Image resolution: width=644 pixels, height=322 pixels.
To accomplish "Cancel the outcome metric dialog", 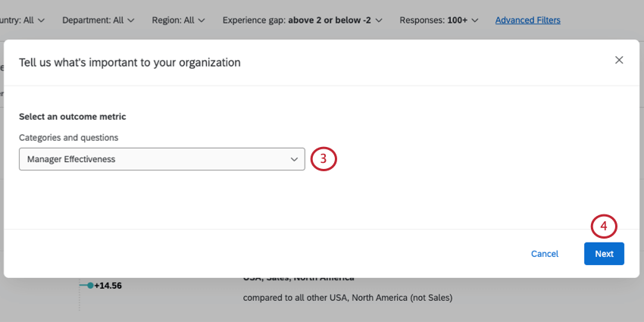I will click(544, 254).
